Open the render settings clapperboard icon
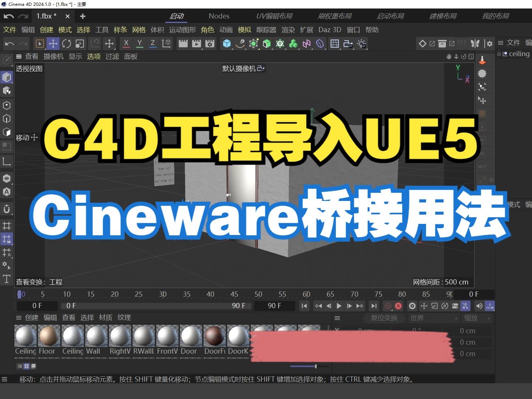Screen dimensions: 532x399 210,44
